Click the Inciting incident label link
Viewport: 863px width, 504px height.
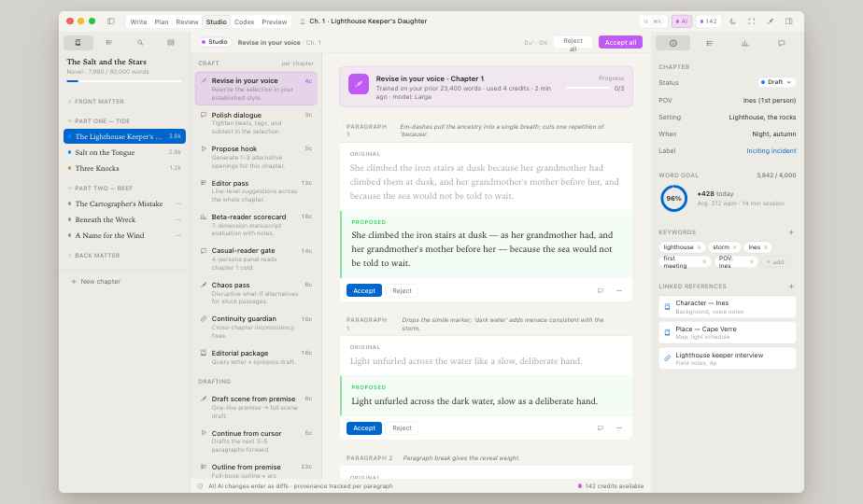click(x=771, y=151)
